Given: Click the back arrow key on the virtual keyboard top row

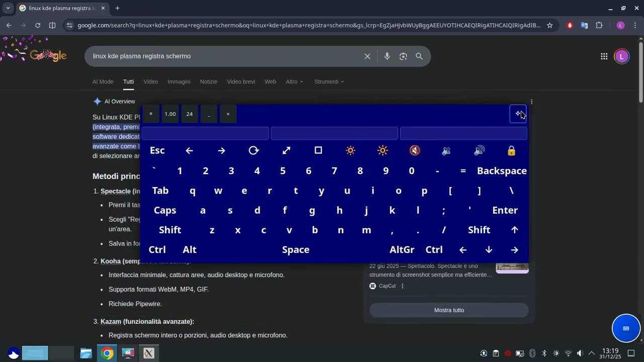Looking at the screenshot, I should pyautogui.click(x=189, y=150).
